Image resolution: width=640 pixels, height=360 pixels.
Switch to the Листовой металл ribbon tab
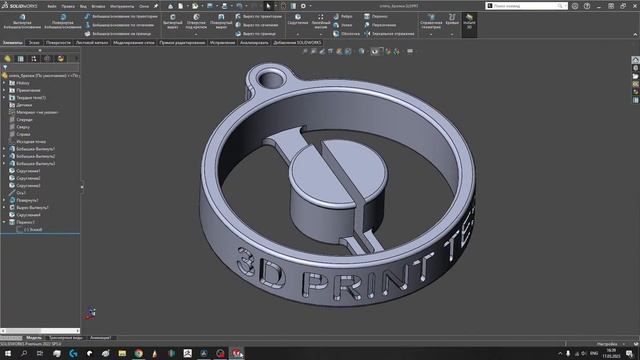point(92,42)
